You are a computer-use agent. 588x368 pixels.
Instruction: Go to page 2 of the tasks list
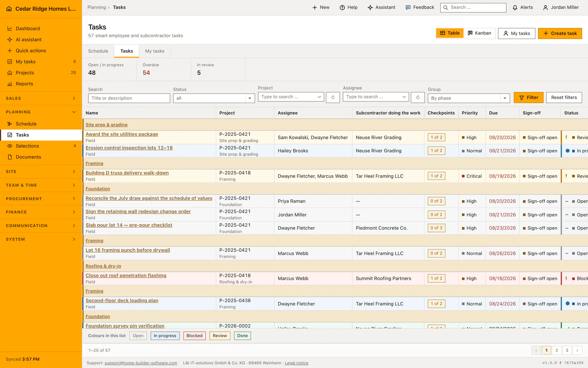pyautogui.click(x=557, y=350)
